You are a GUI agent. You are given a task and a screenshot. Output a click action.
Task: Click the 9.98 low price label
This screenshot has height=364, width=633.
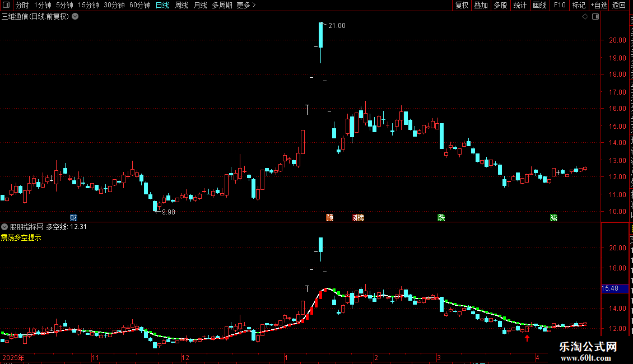point(169,212)
